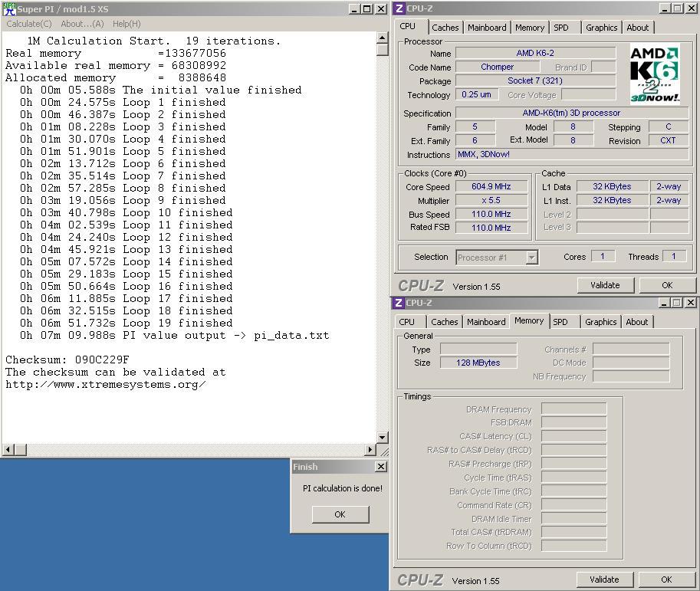Screen dimensions: 700x591
Task: Click the top CPU-Z window's Z title icon
Action: pos(399,8)
